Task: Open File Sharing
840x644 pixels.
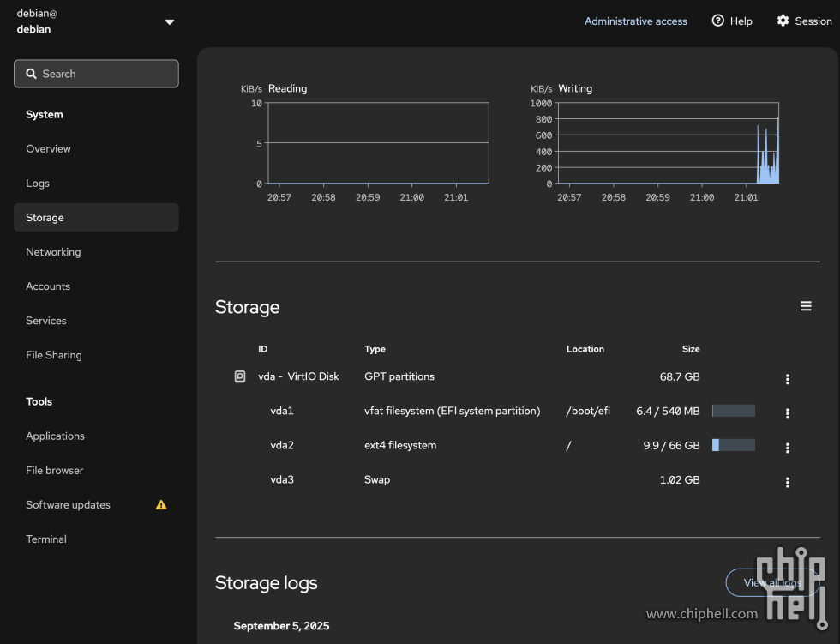Action: (53, 354)
